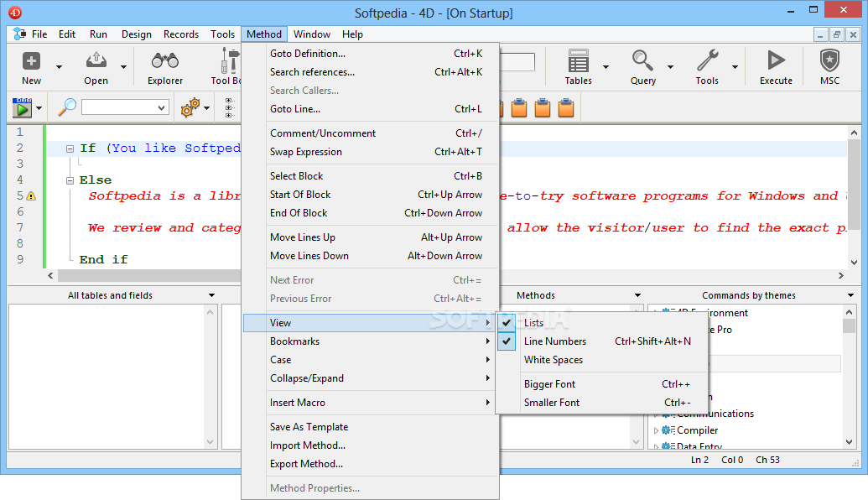Open the Records menu

point(181,34)
